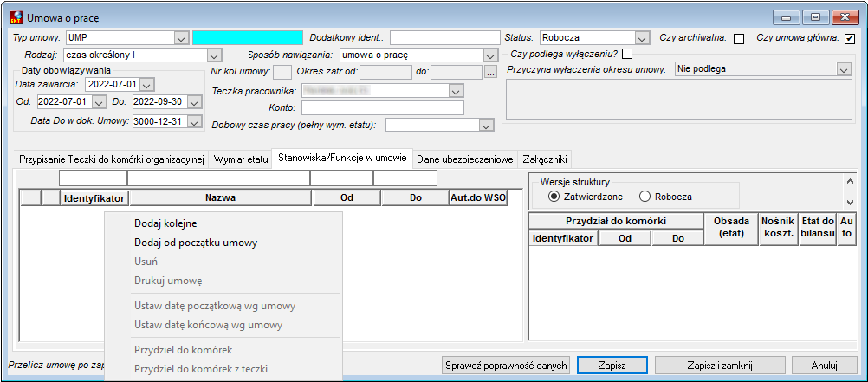Uncheck the Czy umowa główna checkbox
Screen dimensions: 868x382
[x=850, y=39]
